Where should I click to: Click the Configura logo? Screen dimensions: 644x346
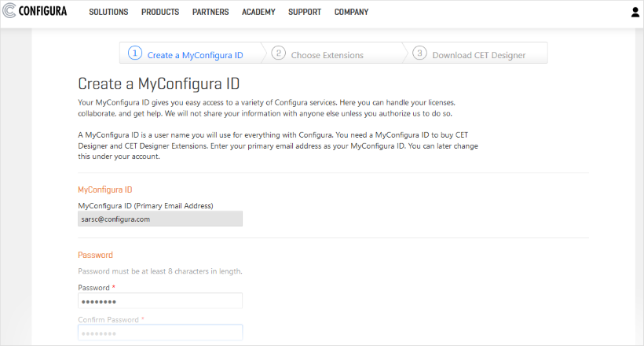[x=35, y=11]
